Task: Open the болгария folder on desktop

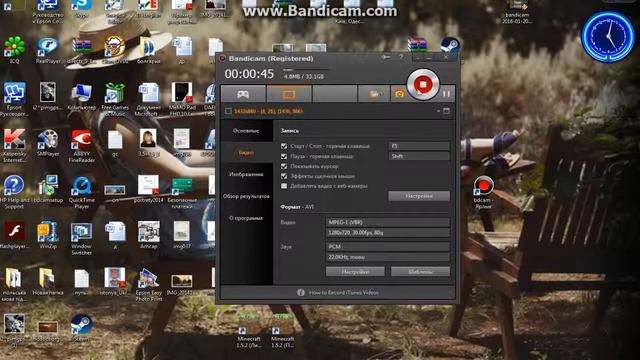Action: [x=149, y=50]
